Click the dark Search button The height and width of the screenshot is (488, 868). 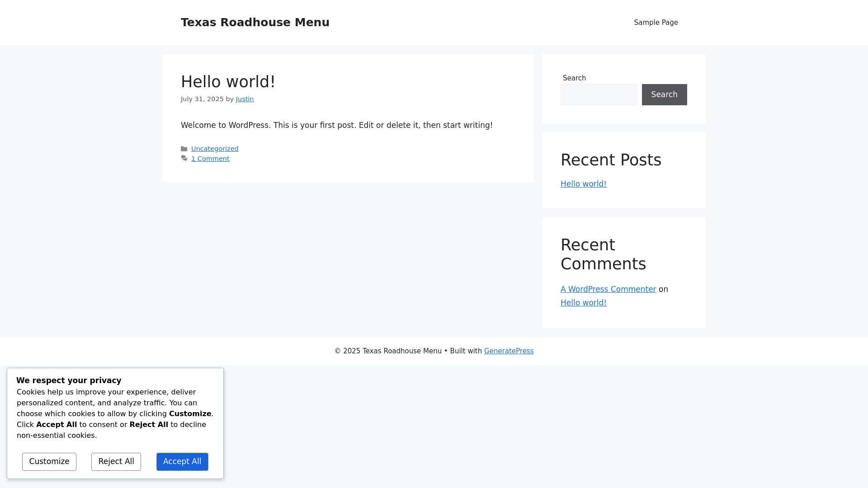coord(664,94)
